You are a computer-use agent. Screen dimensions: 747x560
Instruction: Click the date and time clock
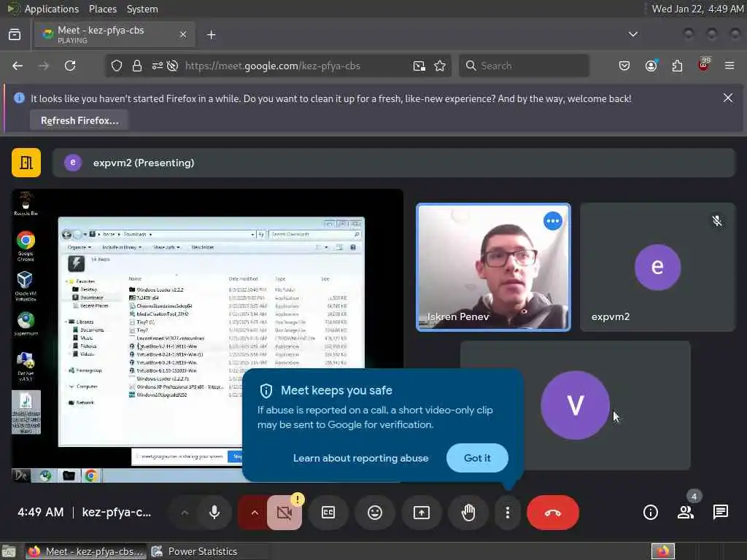pos(697,9)
